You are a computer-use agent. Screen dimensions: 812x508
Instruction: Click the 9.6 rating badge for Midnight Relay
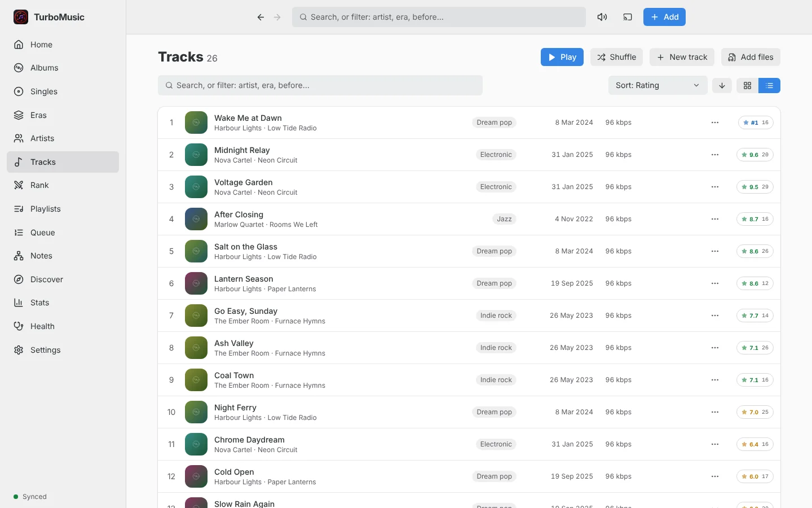[754, 155]
